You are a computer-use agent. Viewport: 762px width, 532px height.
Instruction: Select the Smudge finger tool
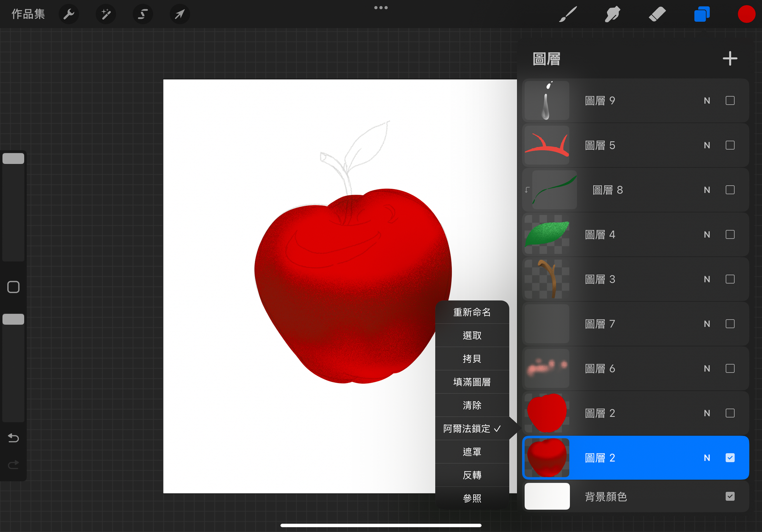(x=612, y=14)
